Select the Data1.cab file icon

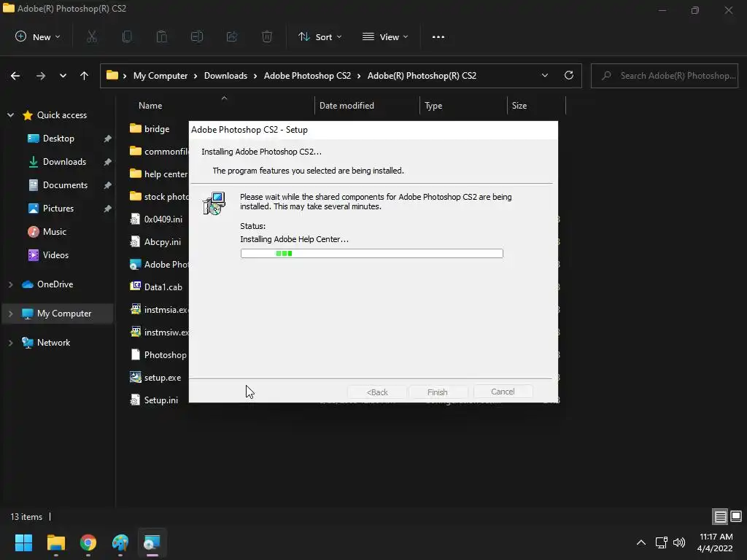[136, 286]
